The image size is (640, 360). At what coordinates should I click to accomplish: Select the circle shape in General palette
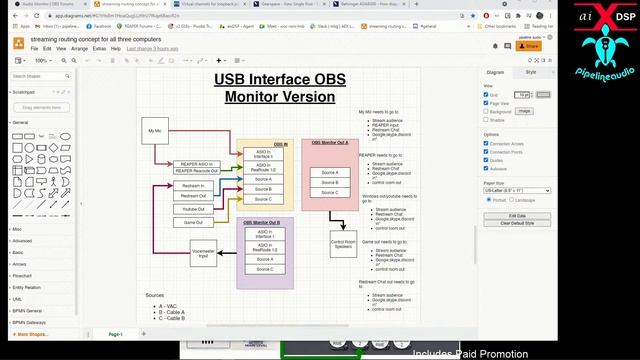tap(29, 148)
